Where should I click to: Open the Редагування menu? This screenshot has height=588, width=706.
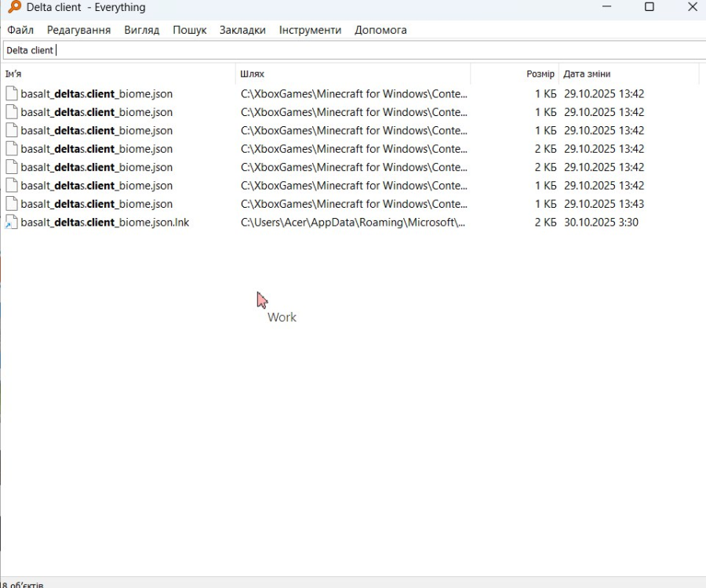coord(78,30)
